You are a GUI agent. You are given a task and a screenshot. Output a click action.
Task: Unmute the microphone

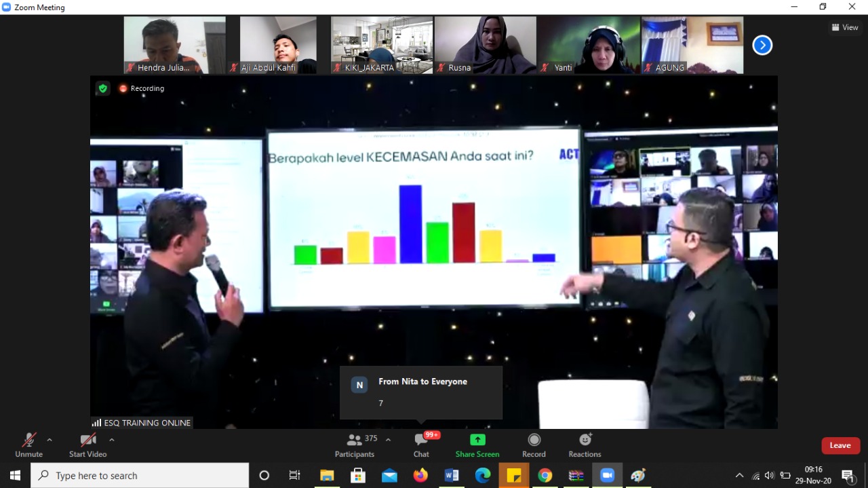click(x=28, y=445)
